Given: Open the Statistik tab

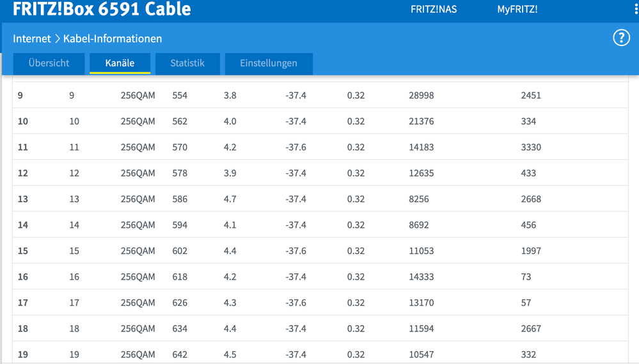Looking at the screenshot, I should 187,63.
